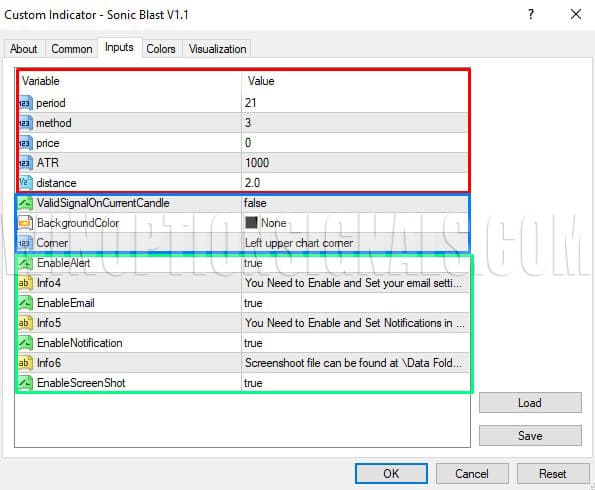595x490 pixels.
Task: Edit the ATR value 1000
Action: click(257, 163)
